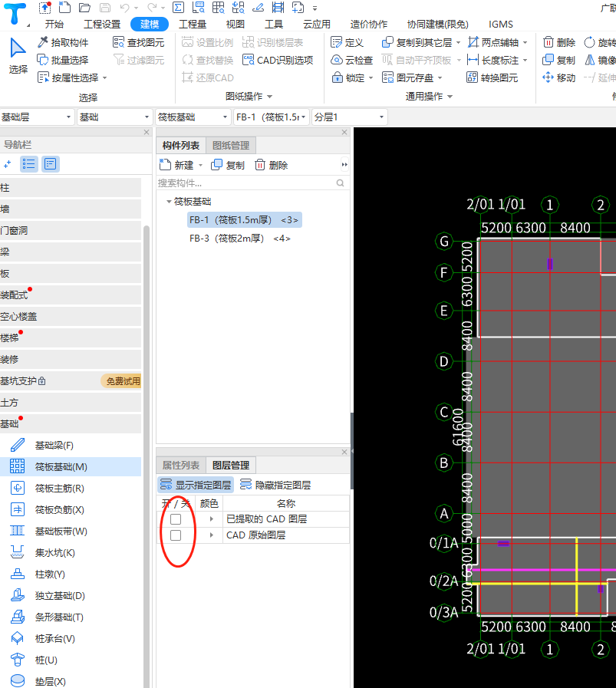Open 按属性选择 dropdown arrow

[105, 77]
